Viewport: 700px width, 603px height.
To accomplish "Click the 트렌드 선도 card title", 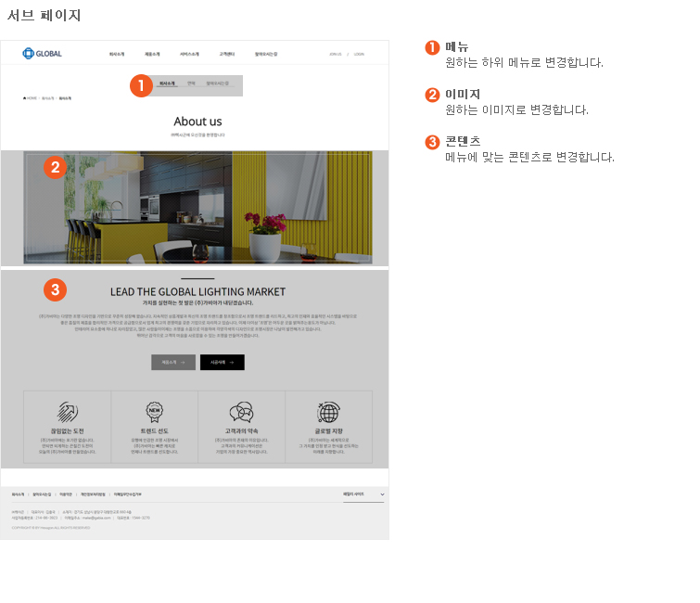I will (x=155, y=431).
